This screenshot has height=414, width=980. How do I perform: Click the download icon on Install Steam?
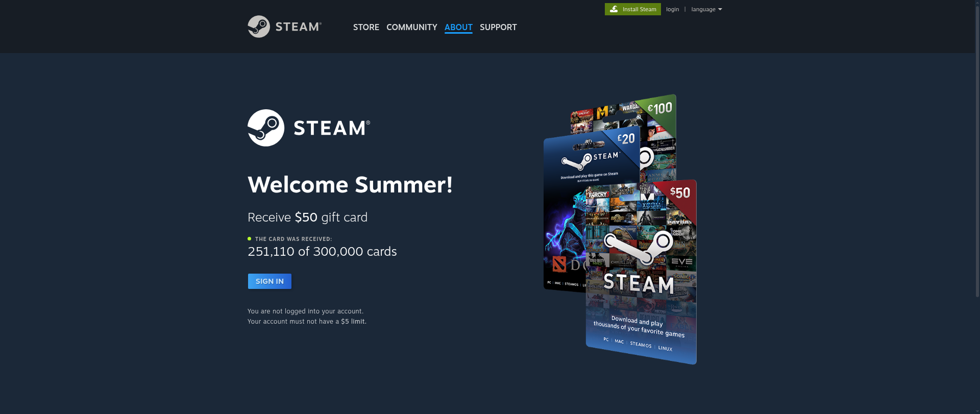pos(614,9)
